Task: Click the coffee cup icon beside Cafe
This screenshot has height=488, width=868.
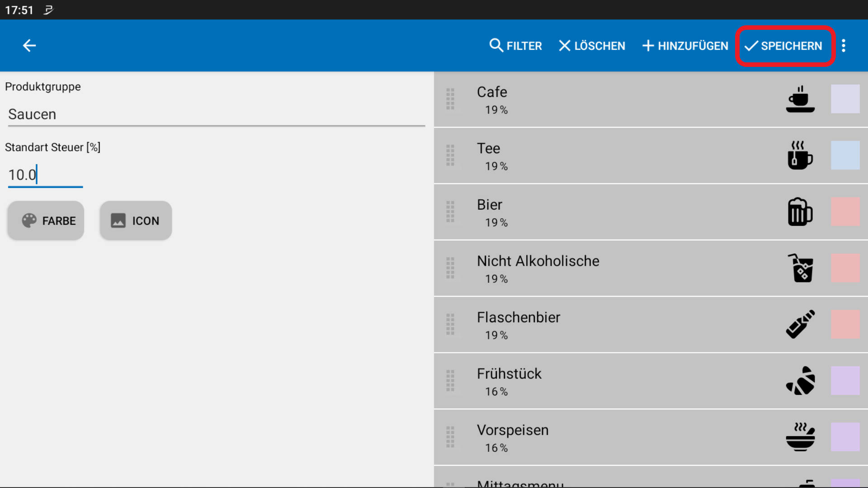Action: tap(800, 99)
